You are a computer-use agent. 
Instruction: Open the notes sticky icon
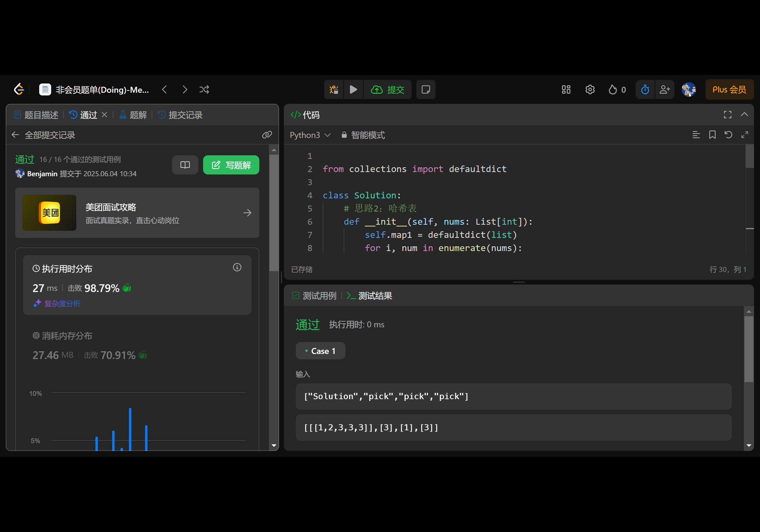click(x=426, y=89)
